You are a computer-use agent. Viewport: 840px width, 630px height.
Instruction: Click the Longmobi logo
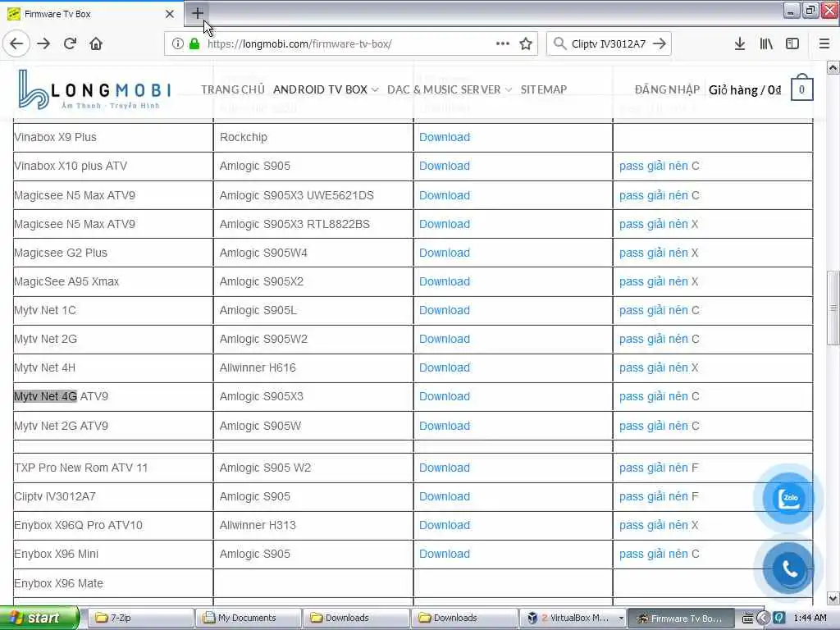click(94, 90)
